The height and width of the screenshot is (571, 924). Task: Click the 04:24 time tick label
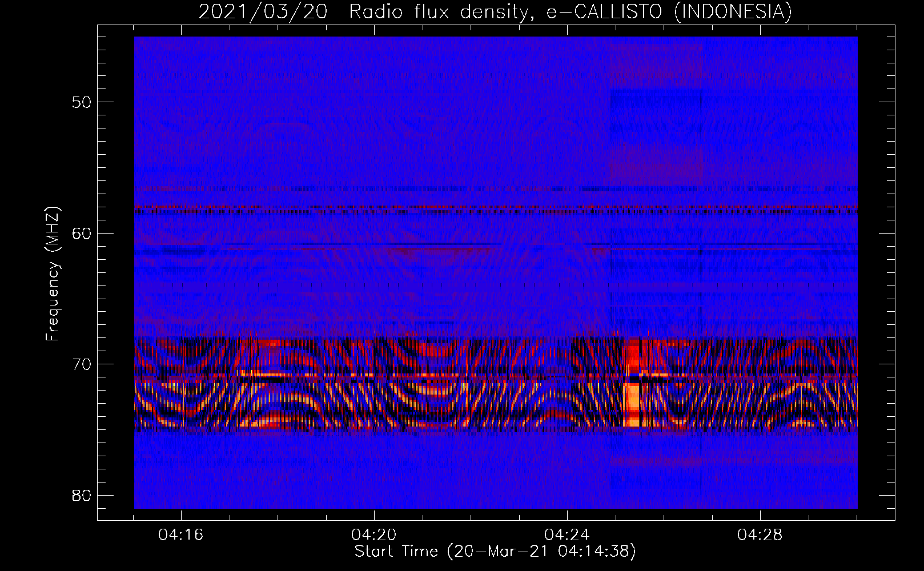(567, 535)
